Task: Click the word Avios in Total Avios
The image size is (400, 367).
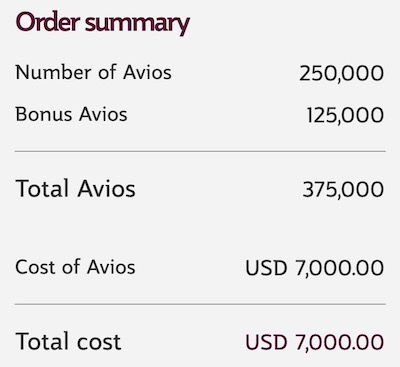Action: coord(106,188)
